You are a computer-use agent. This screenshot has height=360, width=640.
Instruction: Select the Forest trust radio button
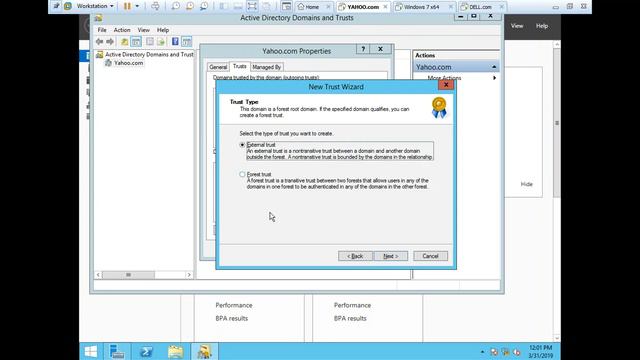click(x=242, y=174)
